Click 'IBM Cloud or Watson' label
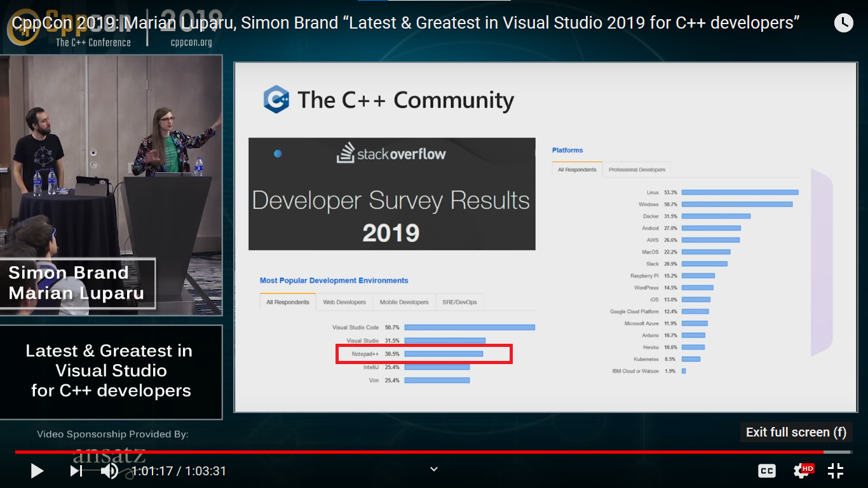This screenshot has width=868, height=488. (635, 371)
